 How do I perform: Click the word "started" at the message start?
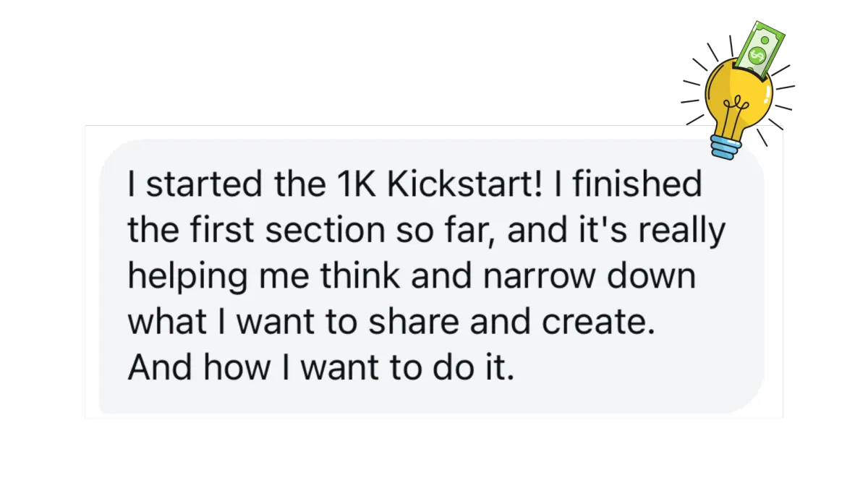pyautogui.click(x=204, y=186)
